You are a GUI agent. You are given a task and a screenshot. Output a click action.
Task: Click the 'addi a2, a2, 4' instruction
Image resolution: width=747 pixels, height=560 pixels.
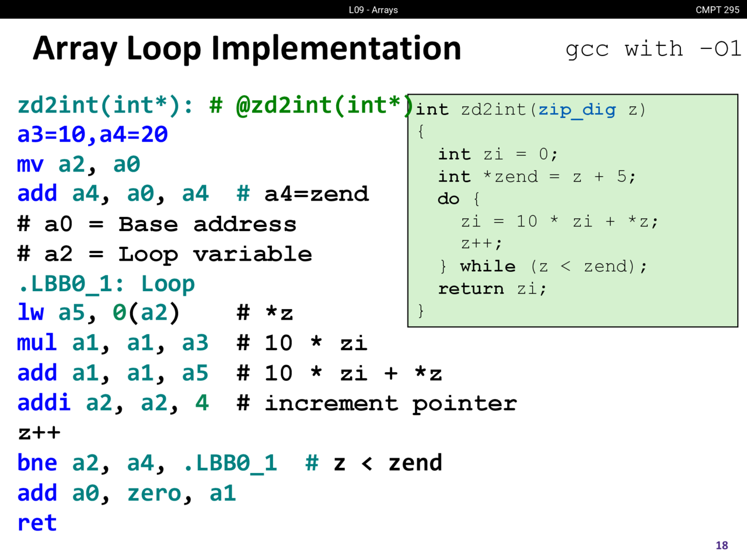tap(113, 403)
